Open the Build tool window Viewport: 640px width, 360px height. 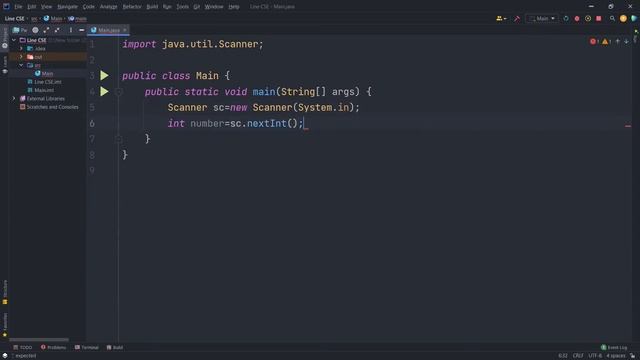[x=115, y=347]
